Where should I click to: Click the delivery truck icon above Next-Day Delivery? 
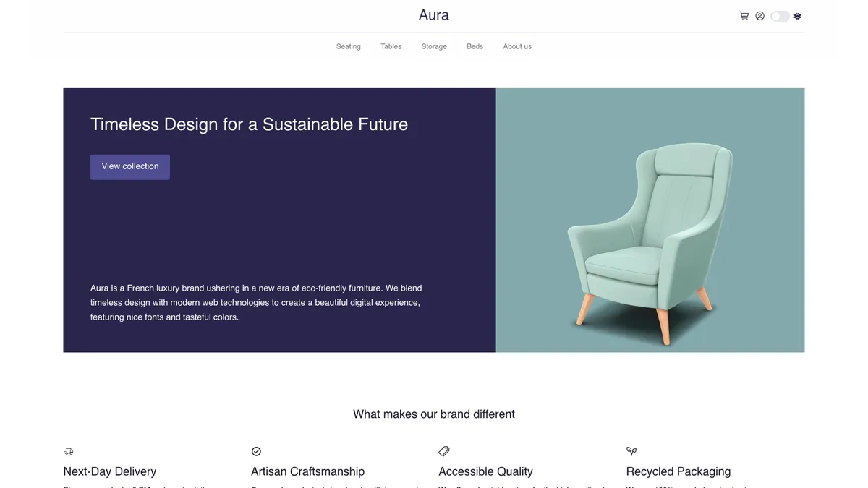click(x=69, y=450)
